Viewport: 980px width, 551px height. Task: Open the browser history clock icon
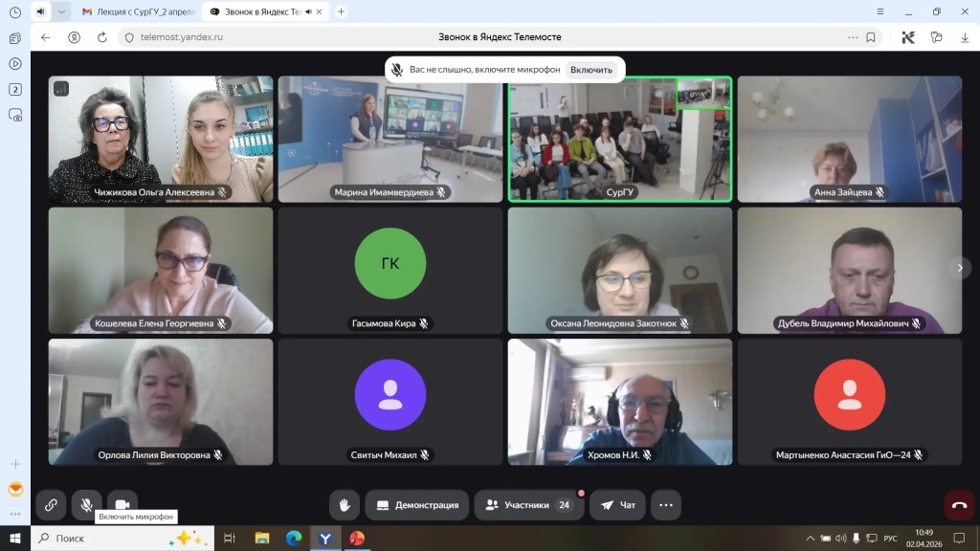[x=14, y=12]
